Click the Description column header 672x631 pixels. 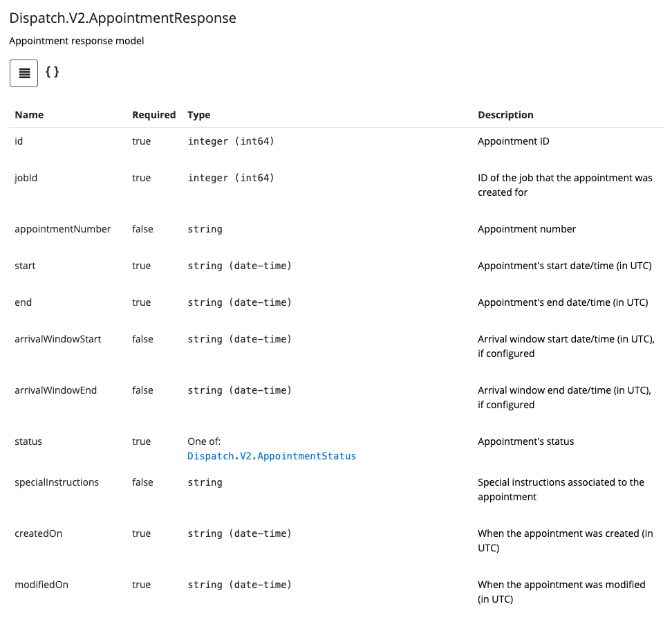tap(505, 115)
